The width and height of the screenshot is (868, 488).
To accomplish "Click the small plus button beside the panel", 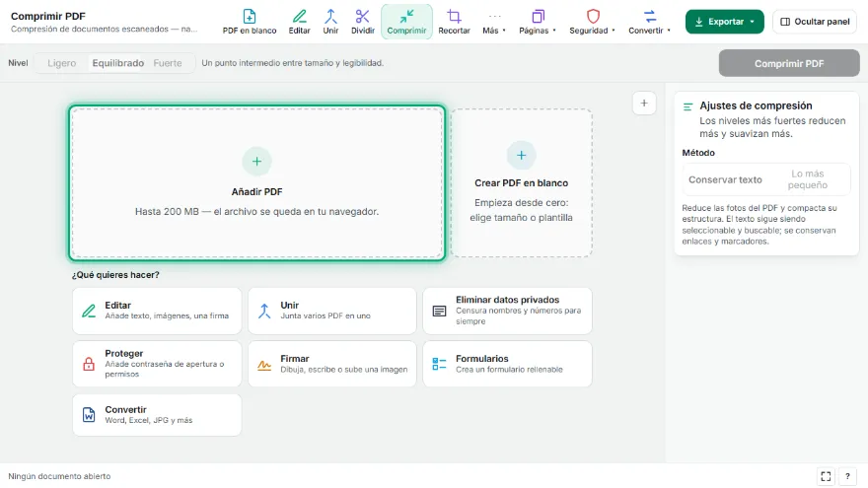I will [x=644, y=103].
